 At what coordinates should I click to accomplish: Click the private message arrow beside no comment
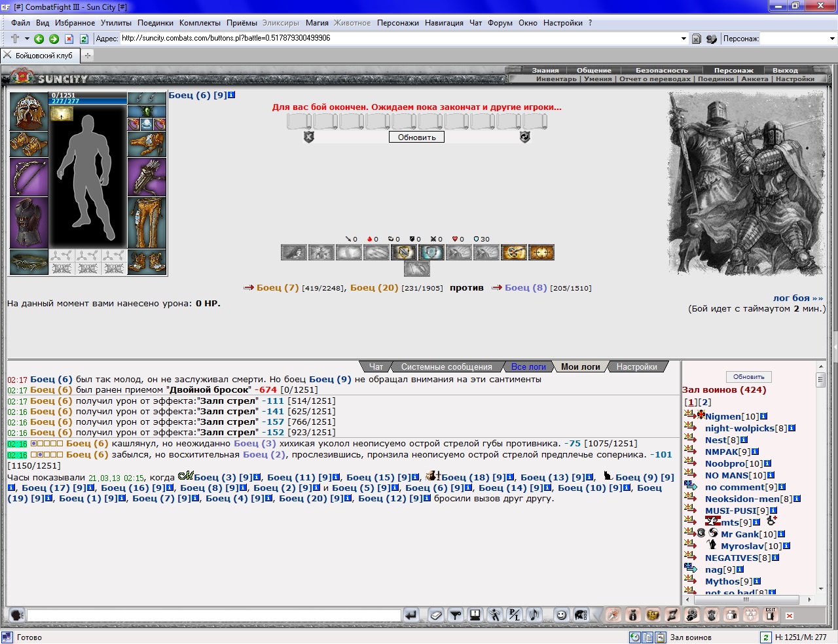tap(691, 486)
